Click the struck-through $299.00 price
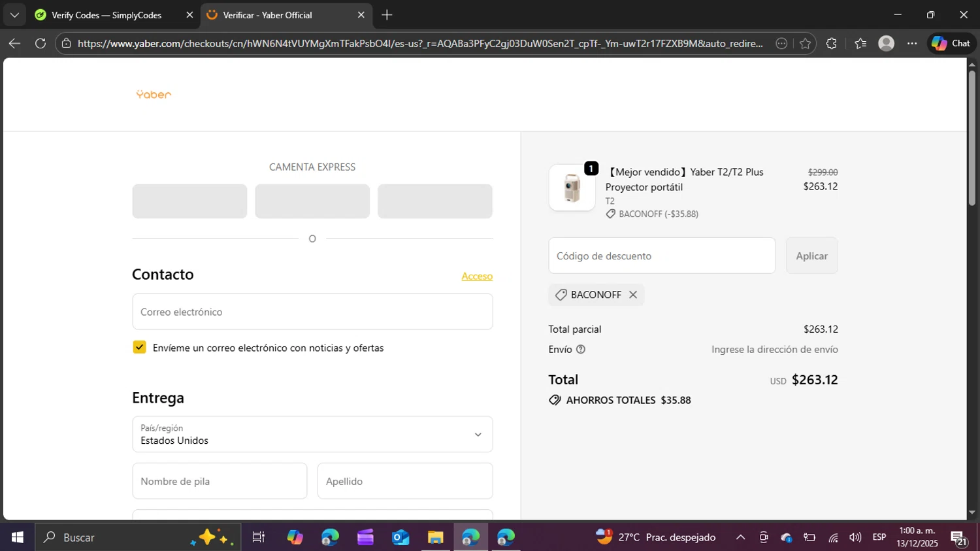Viewport: 980px width, 551px height. tap(823, 172)
